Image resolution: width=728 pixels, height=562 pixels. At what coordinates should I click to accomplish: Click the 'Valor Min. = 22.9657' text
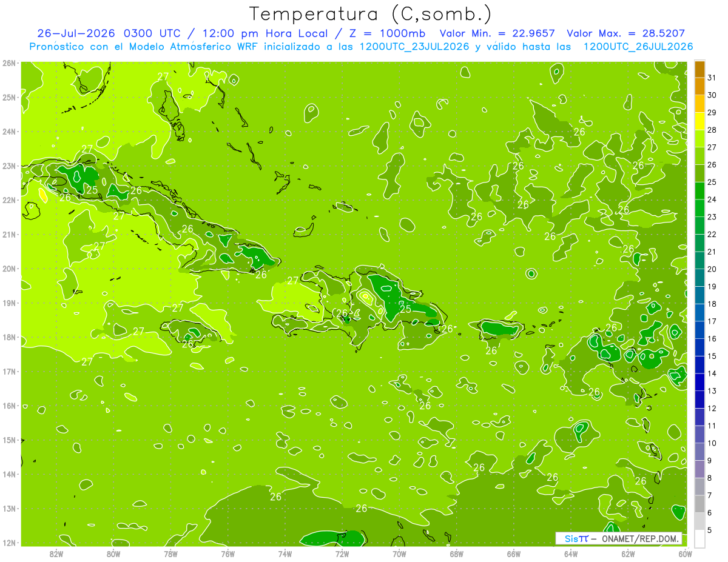click(497, 33)
